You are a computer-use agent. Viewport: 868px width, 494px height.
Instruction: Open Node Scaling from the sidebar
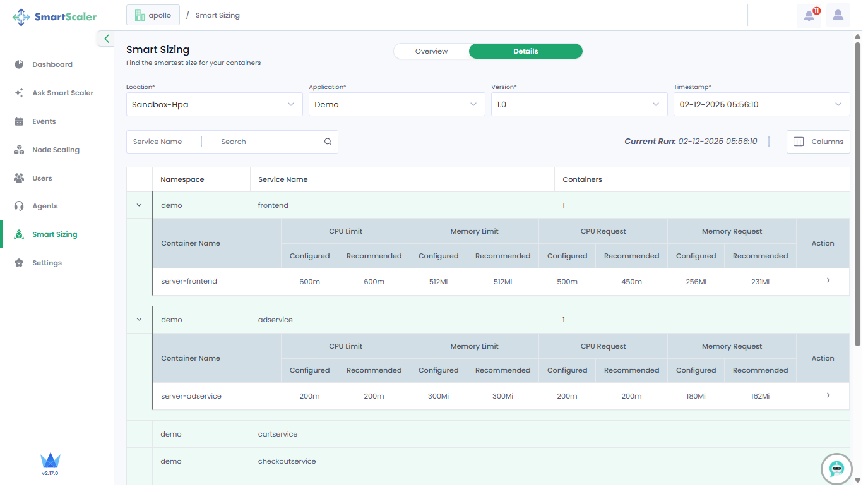(x=56, y=150)
